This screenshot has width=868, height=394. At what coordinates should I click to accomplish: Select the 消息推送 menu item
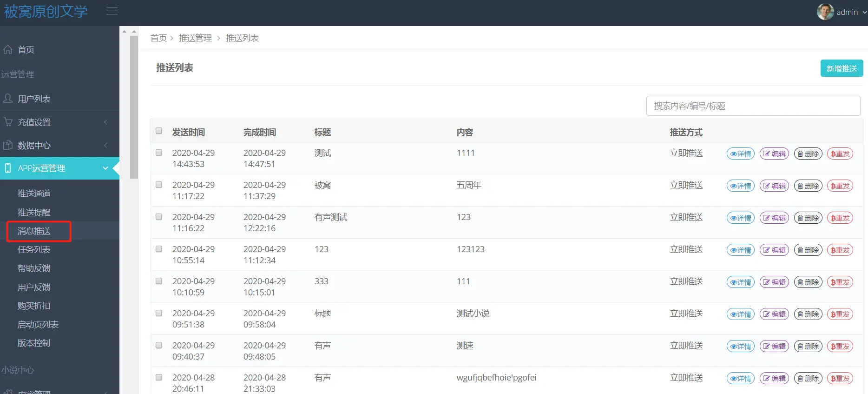pyautogui.click(x=34, y=231)
